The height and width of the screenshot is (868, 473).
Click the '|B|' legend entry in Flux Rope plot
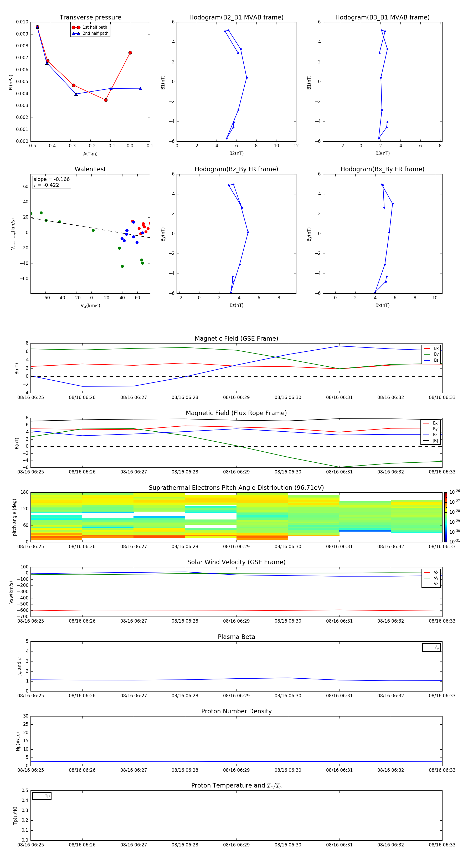pos(431,441)
